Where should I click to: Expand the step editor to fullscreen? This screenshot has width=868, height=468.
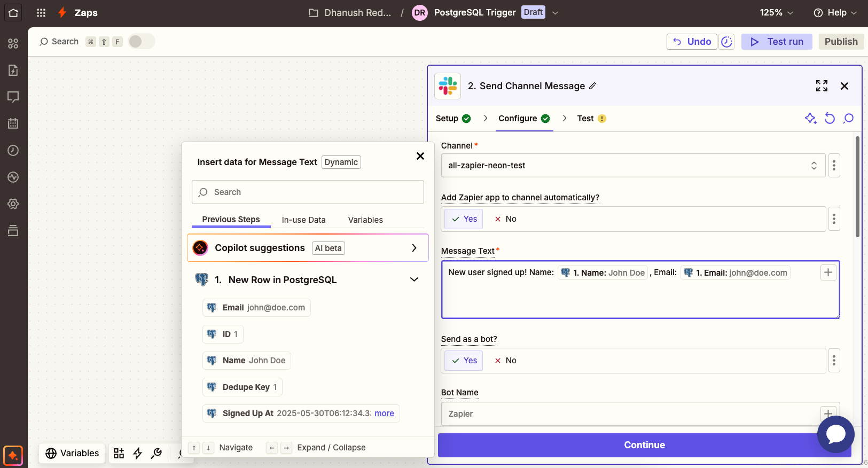tap(822, 86)
